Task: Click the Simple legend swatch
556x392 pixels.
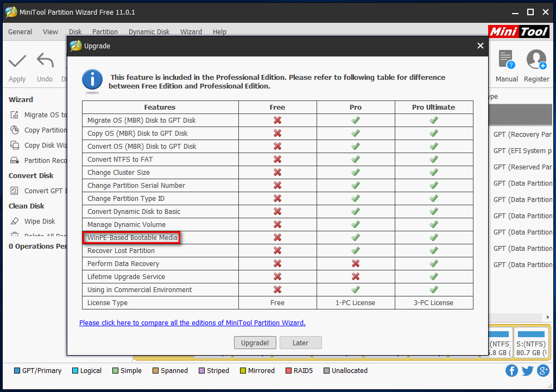Action: click(115, 371)
